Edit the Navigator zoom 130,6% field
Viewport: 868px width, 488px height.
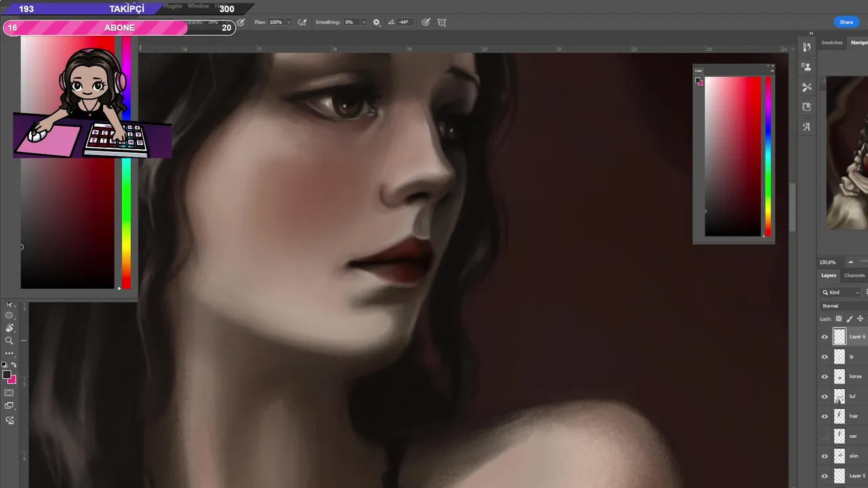click(x=827, y=262)
